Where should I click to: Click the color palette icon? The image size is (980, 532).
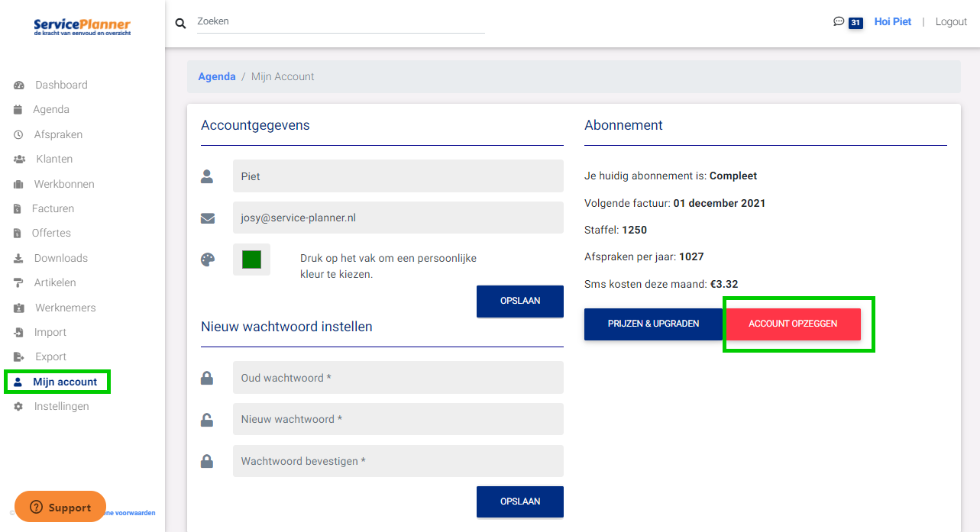(x=208, y=260)
